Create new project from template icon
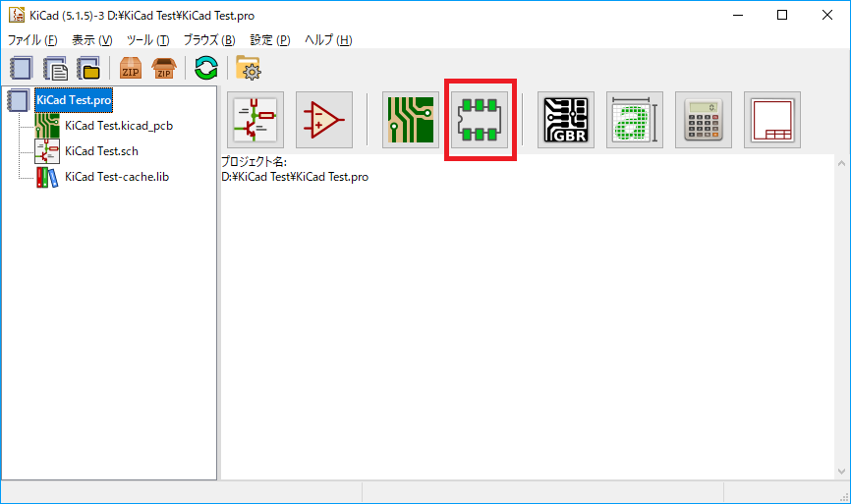851x504 pixels. (x=55, y=69)
